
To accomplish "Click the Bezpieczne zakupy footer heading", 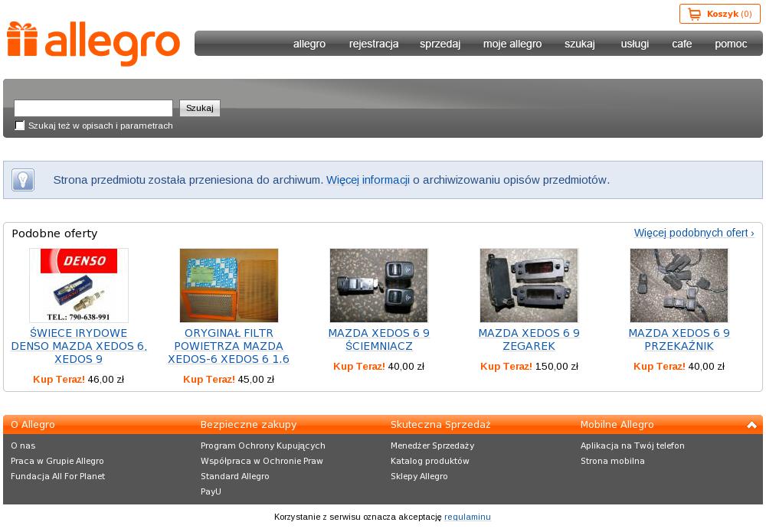I will coord(249,425).
